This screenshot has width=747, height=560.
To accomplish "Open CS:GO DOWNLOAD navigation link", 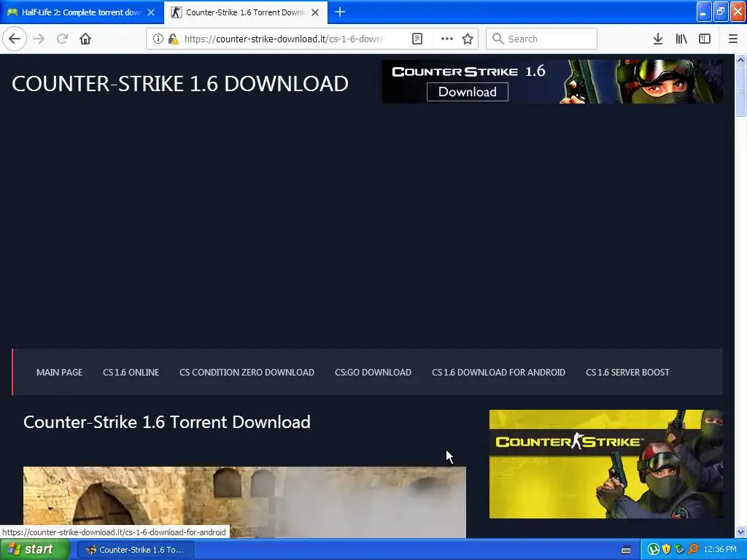I will 373,373.
